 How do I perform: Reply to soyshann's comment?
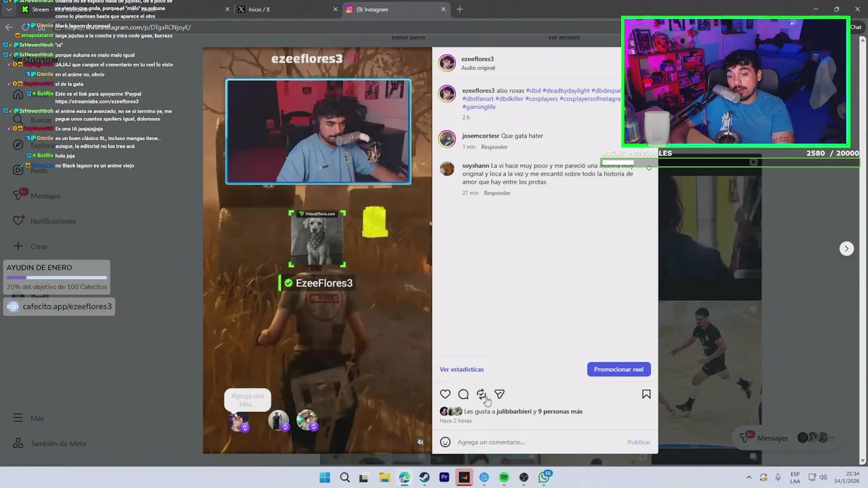(x=497, y=193)
